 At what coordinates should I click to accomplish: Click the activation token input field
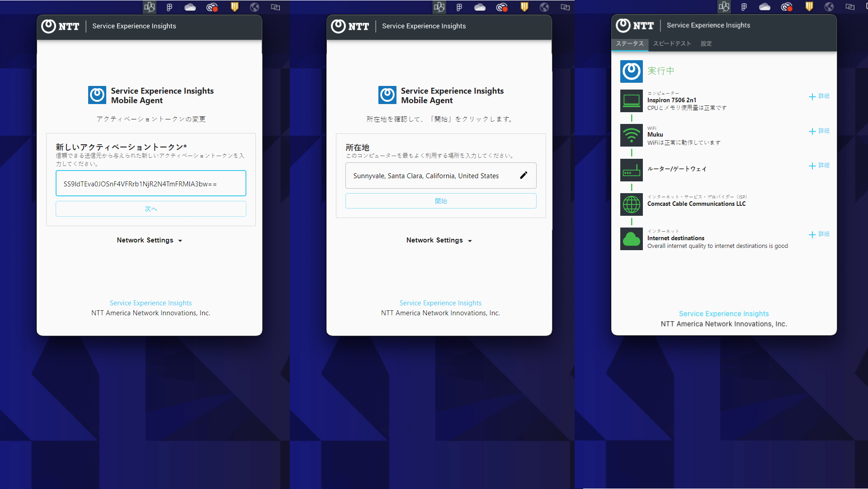(151, 183)
